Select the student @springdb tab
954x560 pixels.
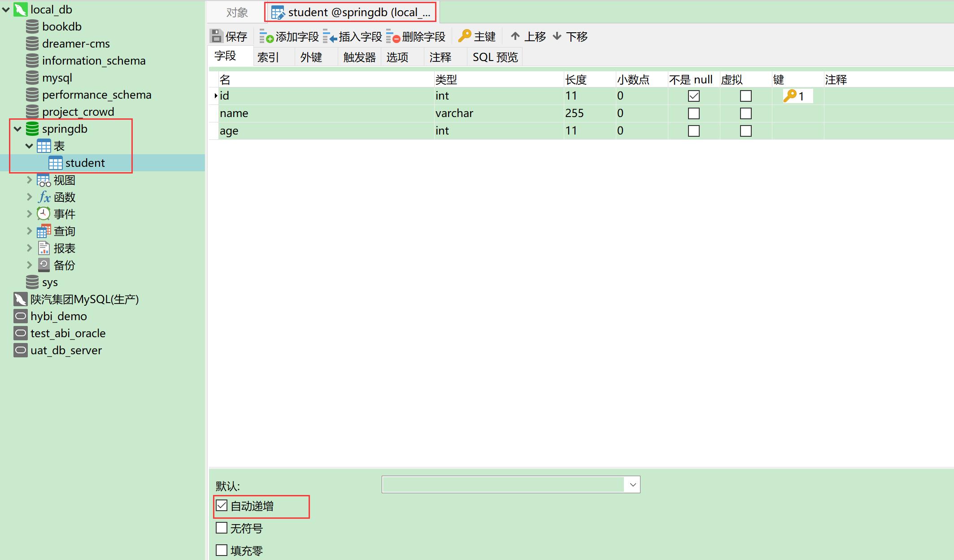pyautogui.click(x=351, y=13)
